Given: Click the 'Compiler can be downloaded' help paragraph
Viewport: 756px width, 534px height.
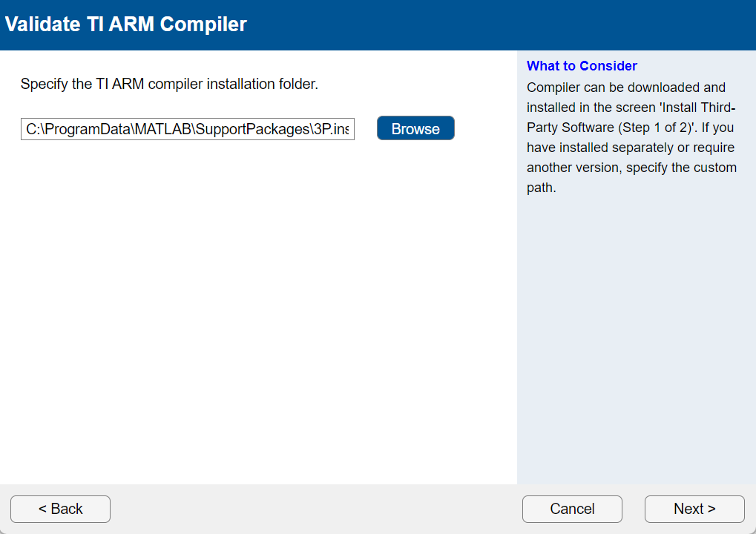Looking at the screenshot, I should [631, 137].
